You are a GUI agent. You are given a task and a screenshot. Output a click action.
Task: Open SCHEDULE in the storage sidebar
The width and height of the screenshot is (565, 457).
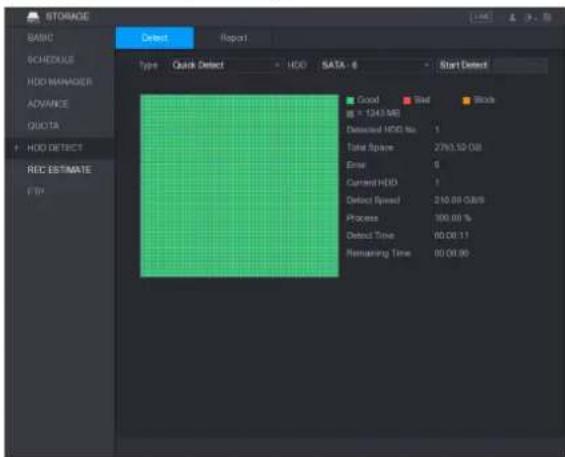51,60
